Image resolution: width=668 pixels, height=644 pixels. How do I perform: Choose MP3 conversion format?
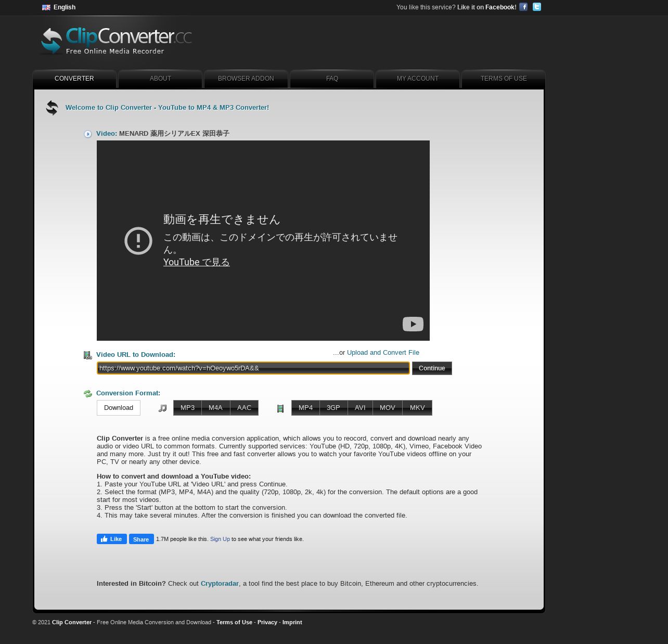point(187,408)
